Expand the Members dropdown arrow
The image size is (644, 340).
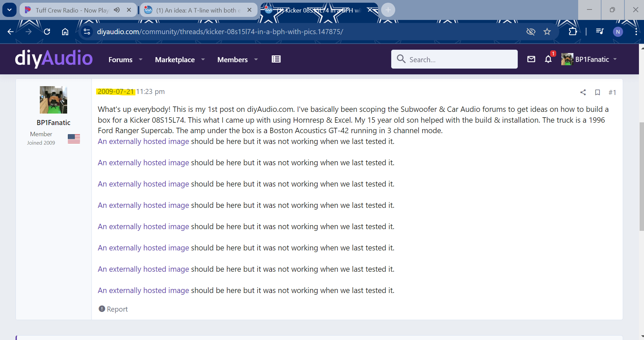pyautogui.click(x=256, y=59)
